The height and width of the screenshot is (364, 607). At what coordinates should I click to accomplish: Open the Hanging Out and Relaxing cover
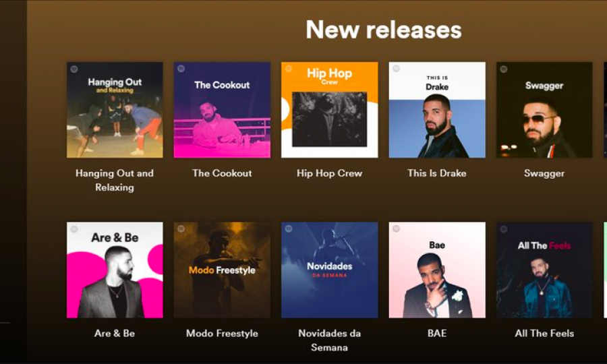(x=115, y=110)
